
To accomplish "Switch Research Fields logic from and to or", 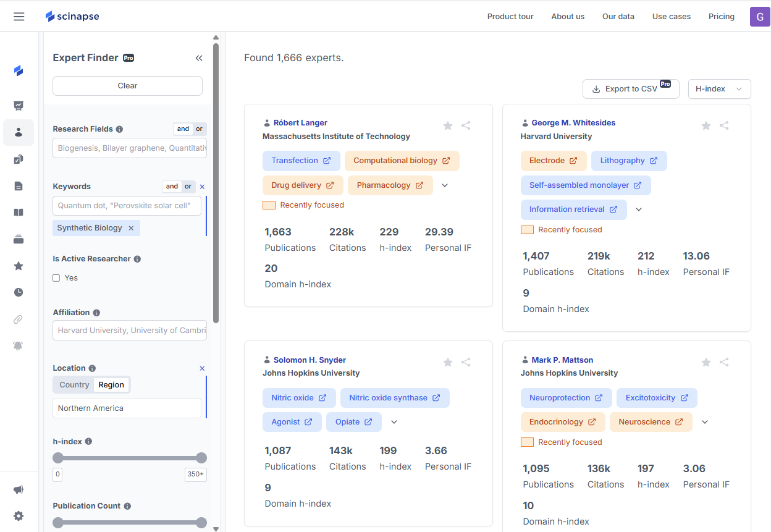I will (x=199, y=129).
